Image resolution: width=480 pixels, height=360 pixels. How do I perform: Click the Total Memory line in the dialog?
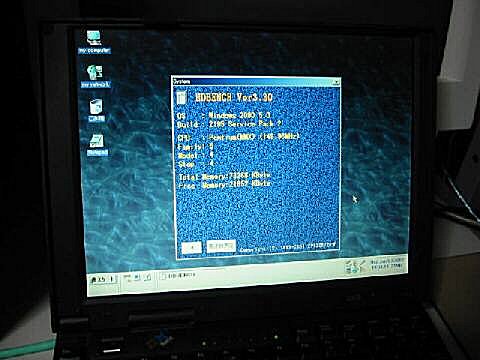point(225,176)
